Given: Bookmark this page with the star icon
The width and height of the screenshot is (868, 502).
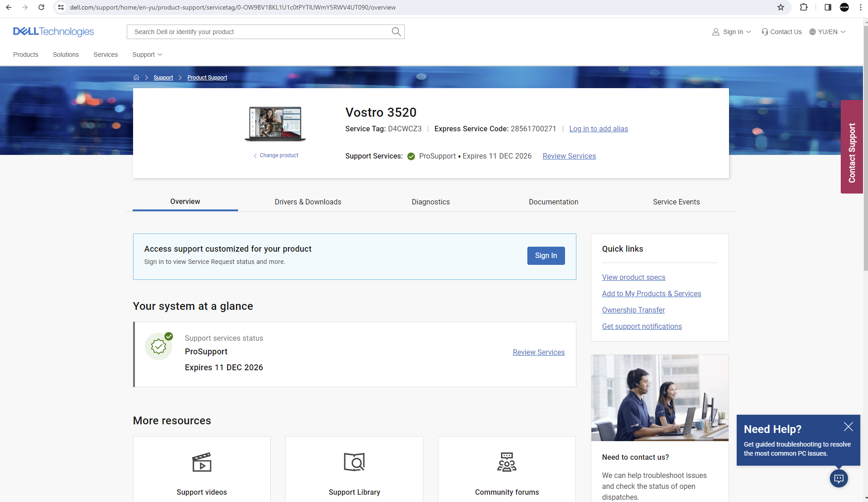Looking at the screenshot, I should point(781,7).
